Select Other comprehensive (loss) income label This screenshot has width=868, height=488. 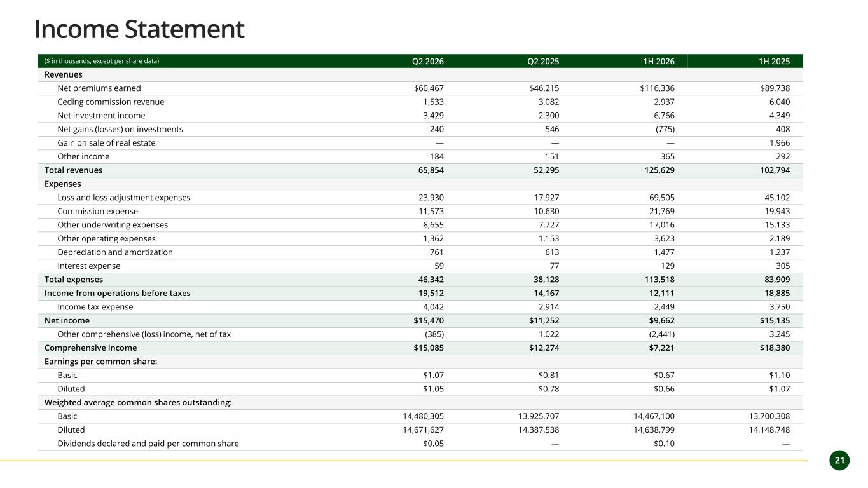tap(144, 334)
